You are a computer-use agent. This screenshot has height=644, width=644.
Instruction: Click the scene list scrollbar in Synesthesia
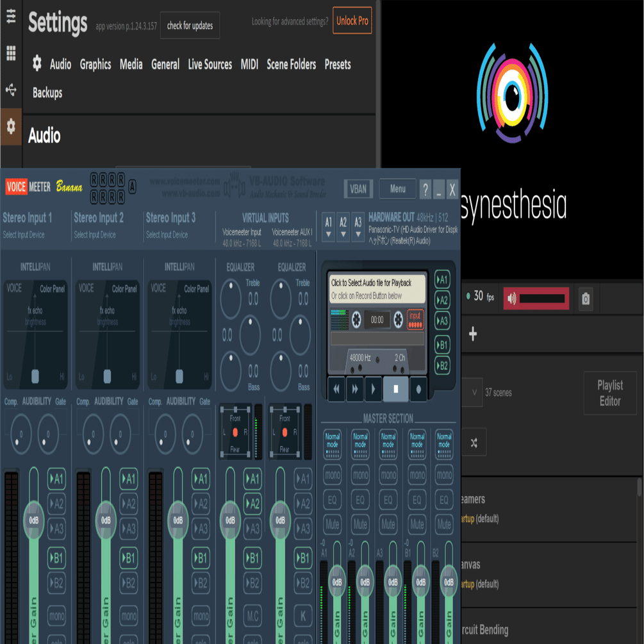click(x=640, y=487)
